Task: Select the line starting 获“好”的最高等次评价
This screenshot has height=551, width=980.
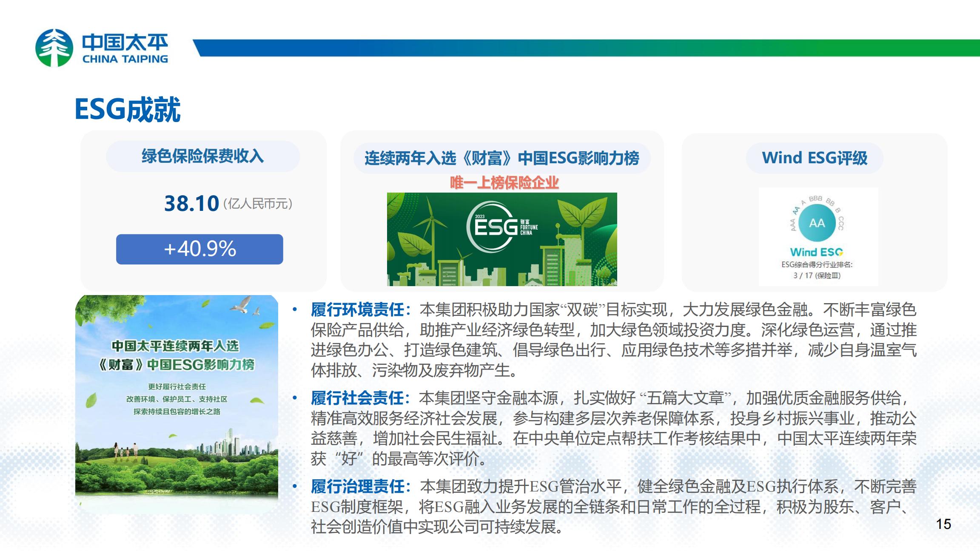Action: point(399,459)
